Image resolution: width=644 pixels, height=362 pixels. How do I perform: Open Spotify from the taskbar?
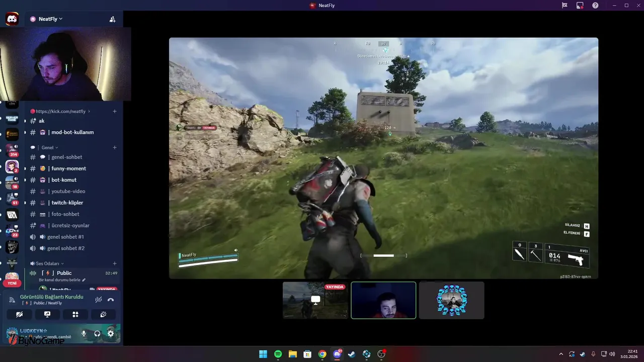pos(278,354)
